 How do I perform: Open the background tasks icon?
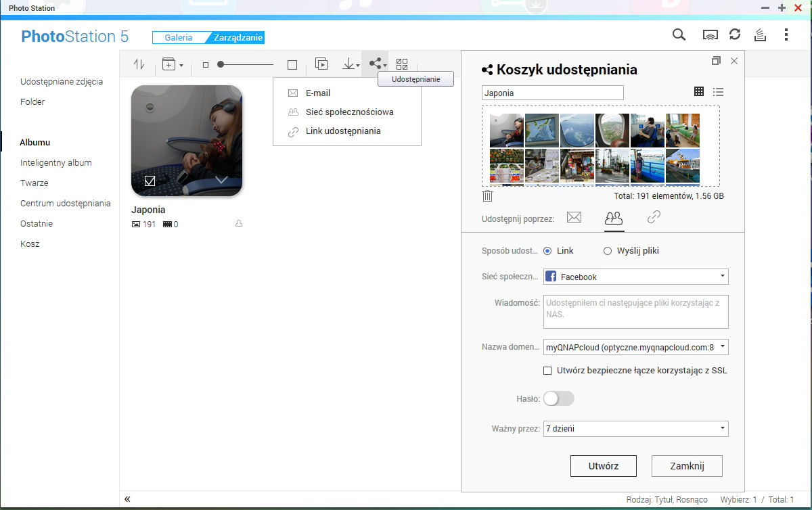coord(759,35)
